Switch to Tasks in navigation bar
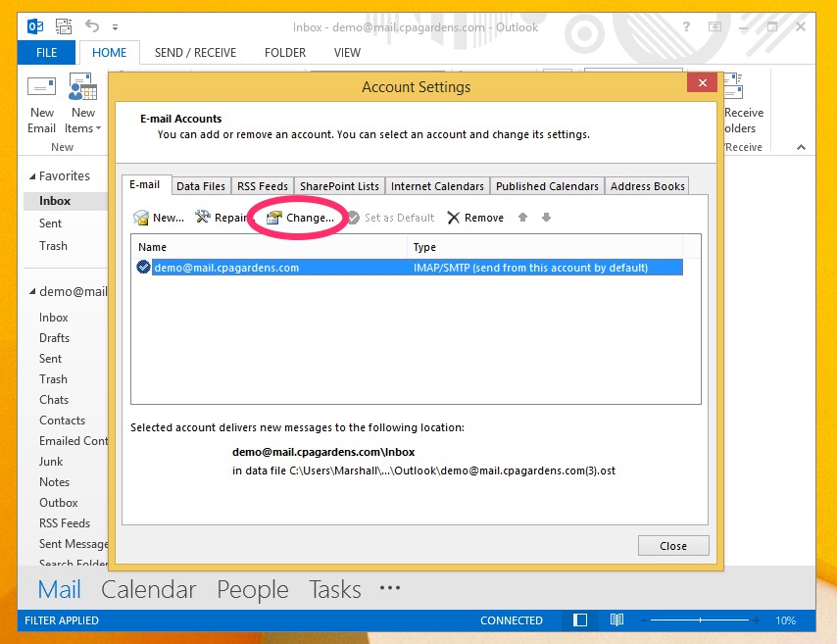Image resolution: width=837 pixels, height=644 pixels. 334,589
